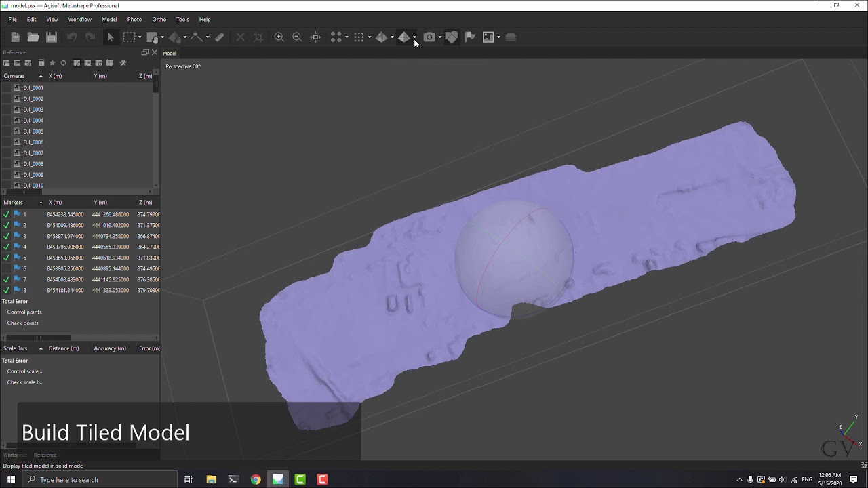Uncheck marker 8 checkbox

point(6,290)
